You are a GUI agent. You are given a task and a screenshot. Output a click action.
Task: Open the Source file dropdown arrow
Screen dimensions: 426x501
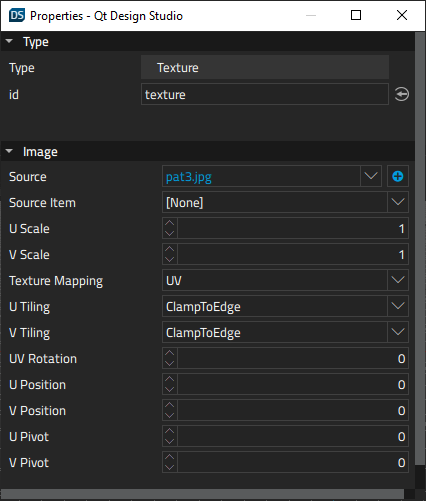371,176
